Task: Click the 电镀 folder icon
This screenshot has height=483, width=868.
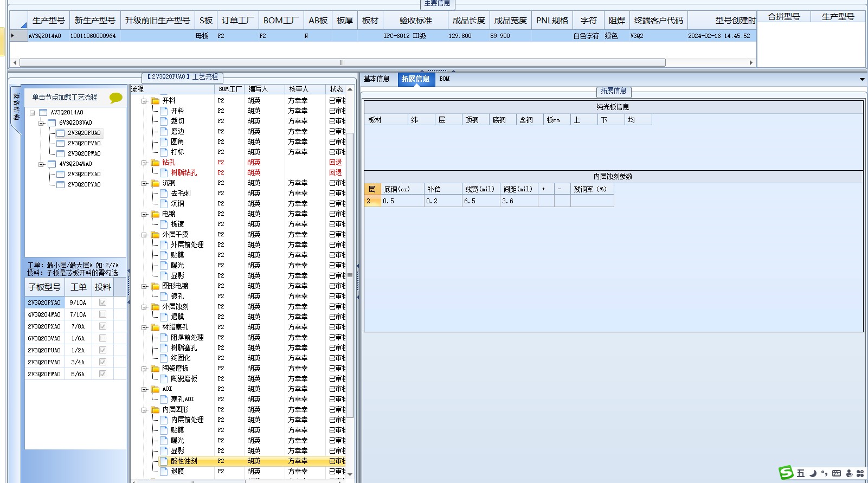Action: coord(155,214)
